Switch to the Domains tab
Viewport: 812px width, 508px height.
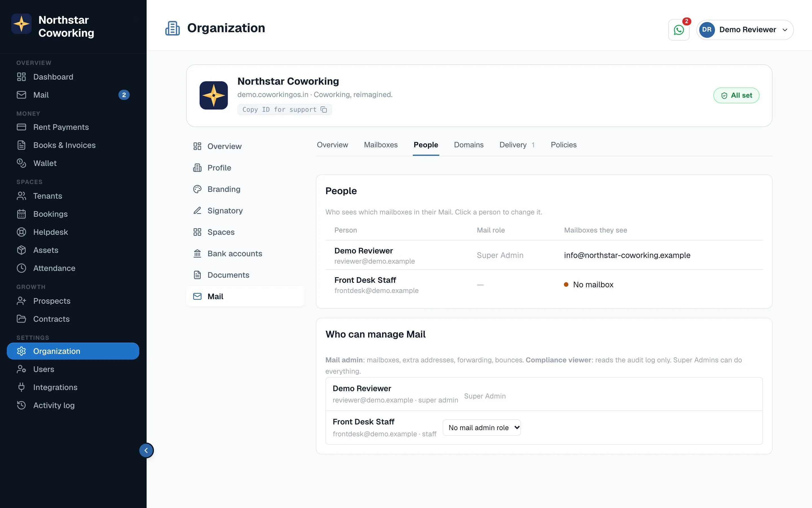[468, 145]
